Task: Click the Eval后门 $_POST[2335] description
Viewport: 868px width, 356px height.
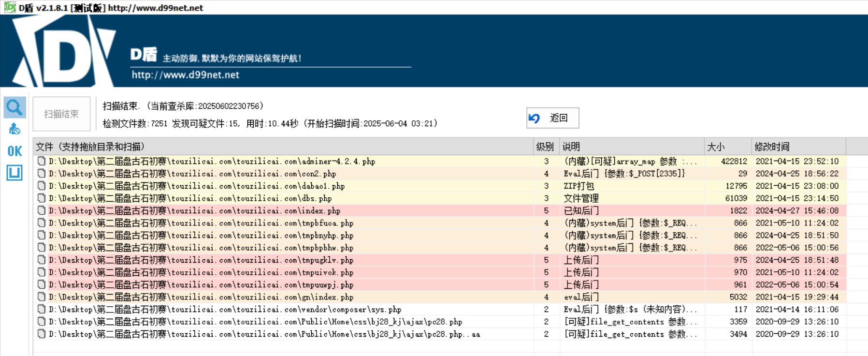Action: [x=624, y=174]
